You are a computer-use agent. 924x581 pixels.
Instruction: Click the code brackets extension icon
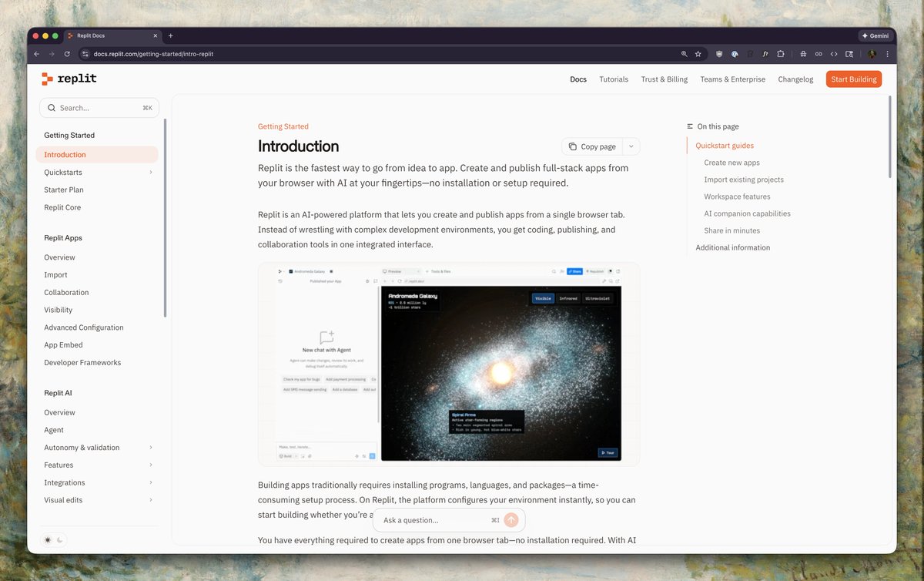click(834, 54)
